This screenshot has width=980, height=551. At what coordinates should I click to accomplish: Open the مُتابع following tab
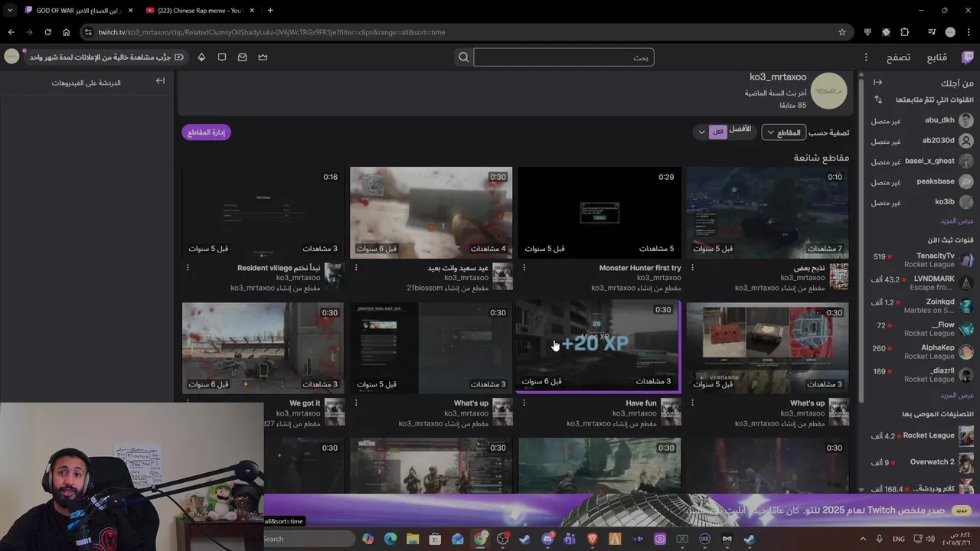(937, 57)
